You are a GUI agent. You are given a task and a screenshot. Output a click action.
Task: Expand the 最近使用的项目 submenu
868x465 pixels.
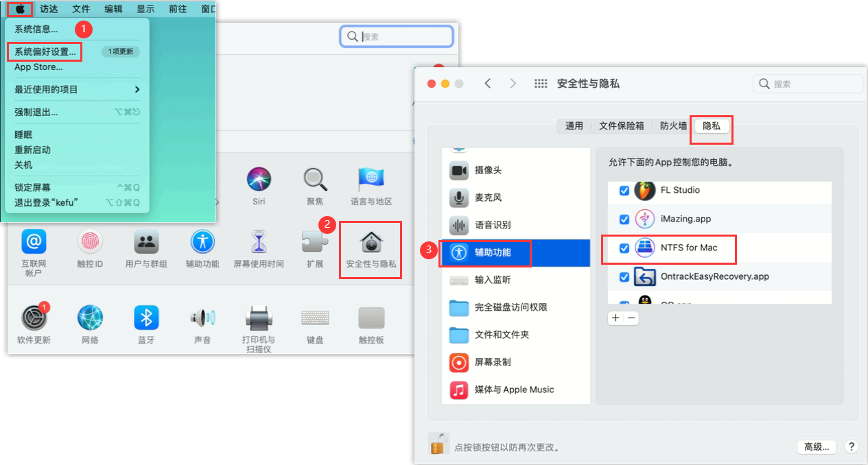[77, 89]
